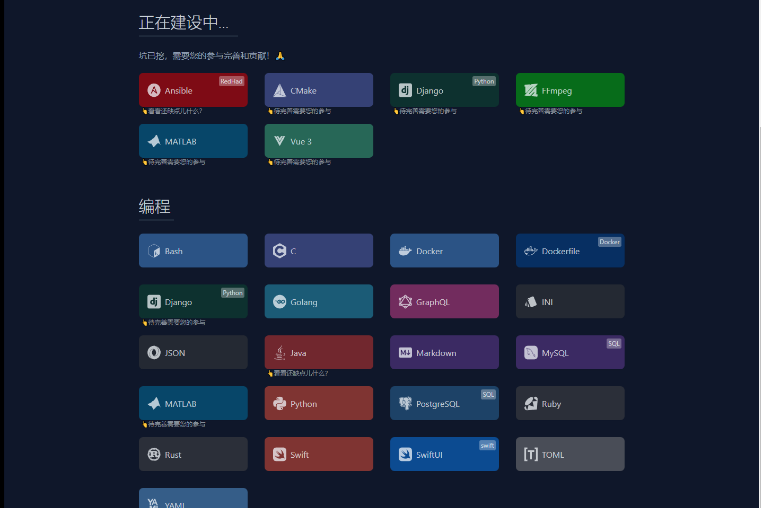The image size is (761, 508).
Task: Click the swift tag on SwiftUI card
Action: pos(487,445)
